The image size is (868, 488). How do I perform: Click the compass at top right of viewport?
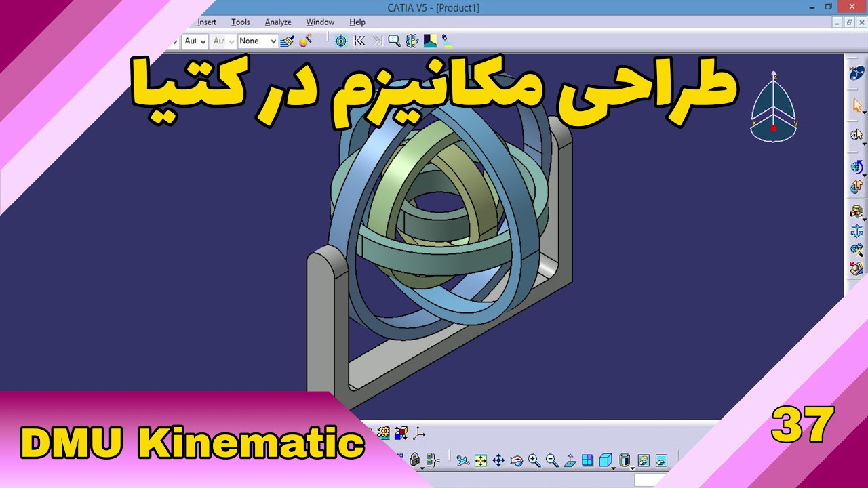point(774,107)
